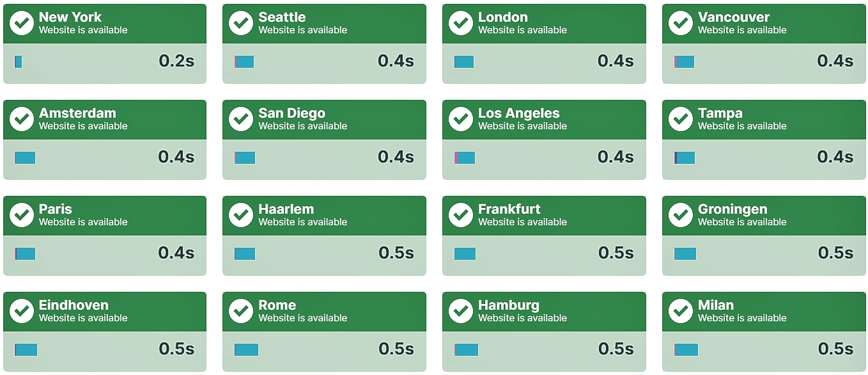Click the London checkmark status icon
This screenshot has width=868, height=375.
point(461,24)
